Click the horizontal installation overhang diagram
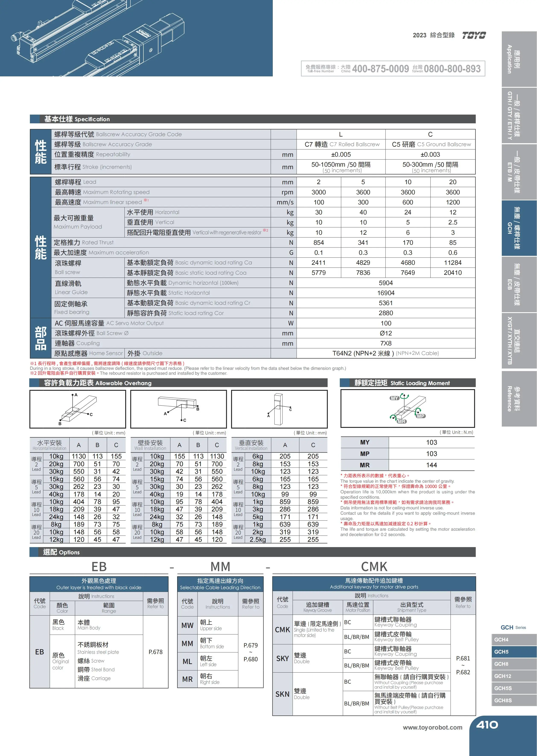The image size is (537, 756). pyautogui.click(x=78, y=409)
